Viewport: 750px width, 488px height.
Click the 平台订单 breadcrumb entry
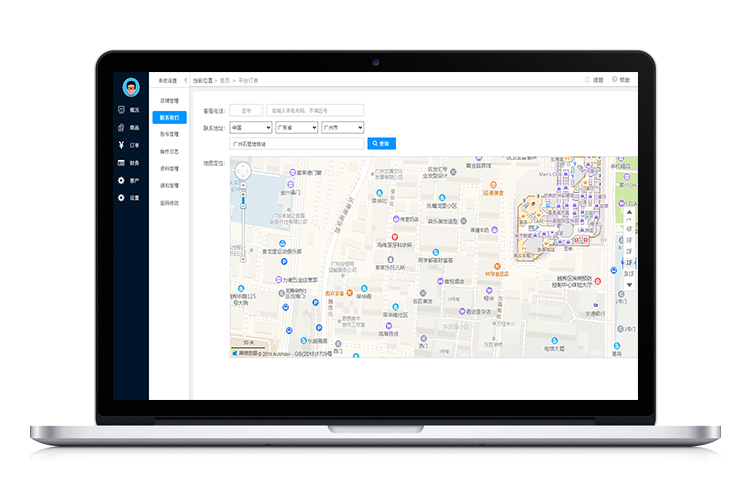[248, 80]
